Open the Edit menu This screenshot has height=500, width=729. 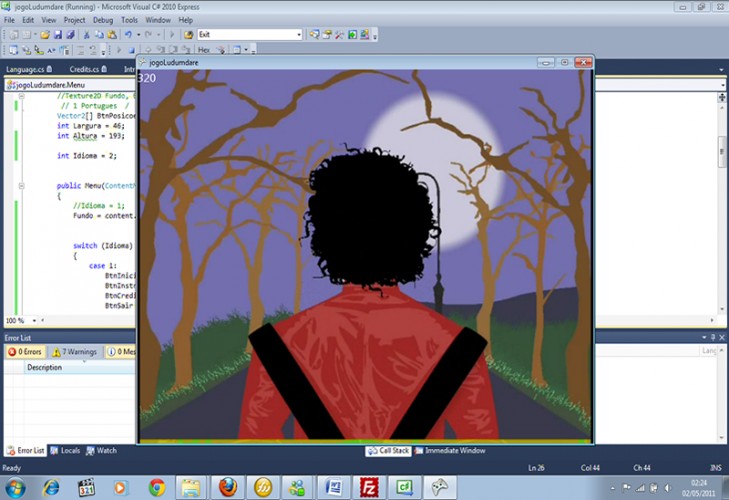pyautogui.click(x=28, y=20)
